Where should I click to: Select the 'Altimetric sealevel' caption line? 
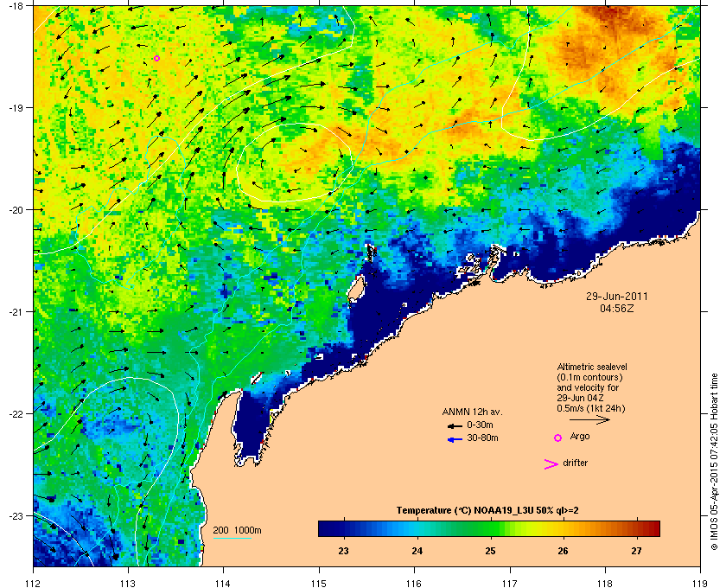(592, 367)
